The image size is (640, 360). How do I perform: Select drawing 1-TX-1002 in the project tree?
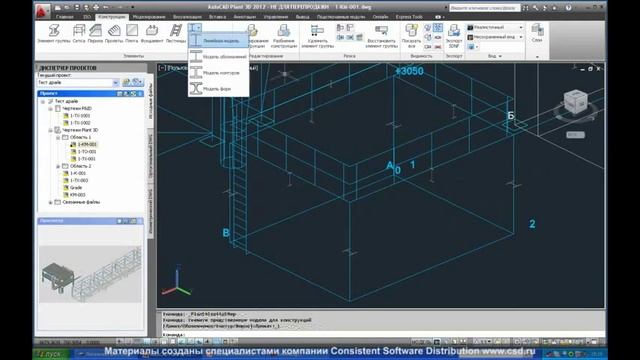pos(80,123)
